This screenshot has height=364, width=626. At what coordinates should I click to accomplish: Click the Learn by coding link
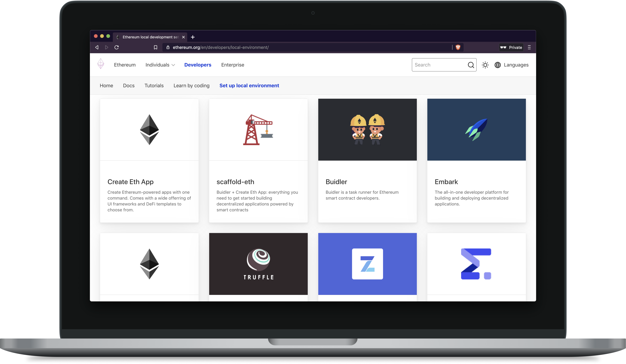(191, 85)
